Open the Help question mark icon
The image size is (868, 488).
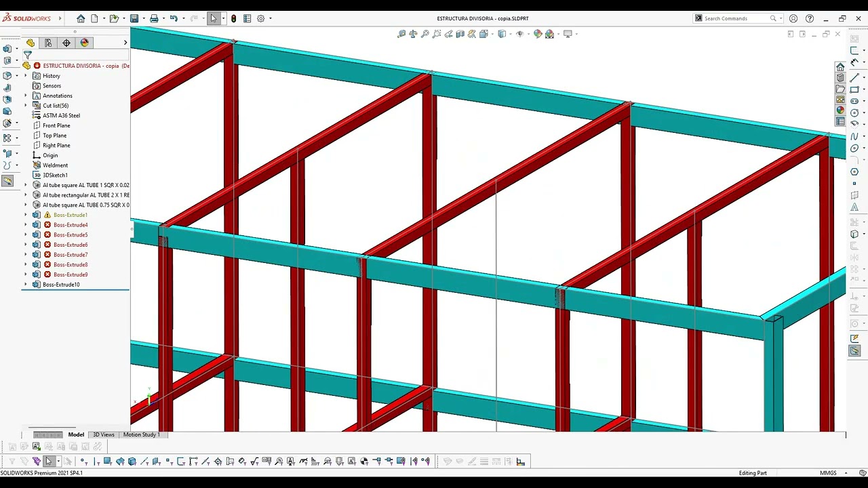point(810,18)
